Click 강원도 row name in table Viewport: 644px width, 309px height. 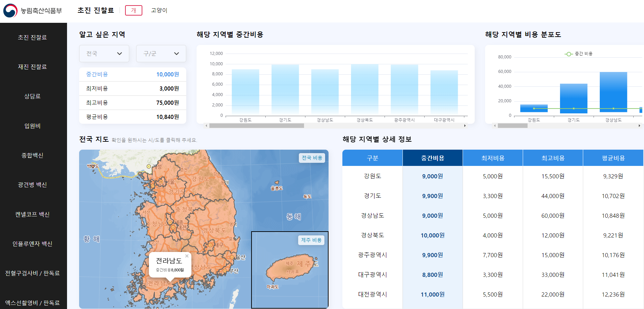372,176
